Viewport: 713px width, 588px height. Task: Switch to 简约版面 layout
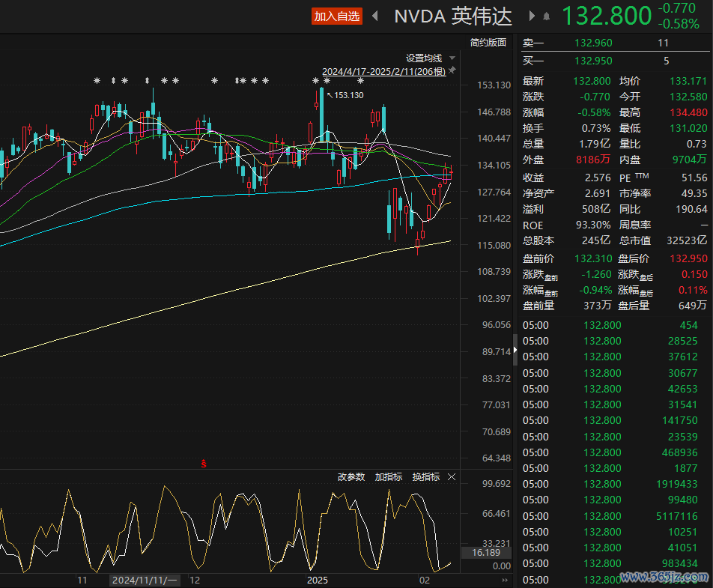[488, 42]
